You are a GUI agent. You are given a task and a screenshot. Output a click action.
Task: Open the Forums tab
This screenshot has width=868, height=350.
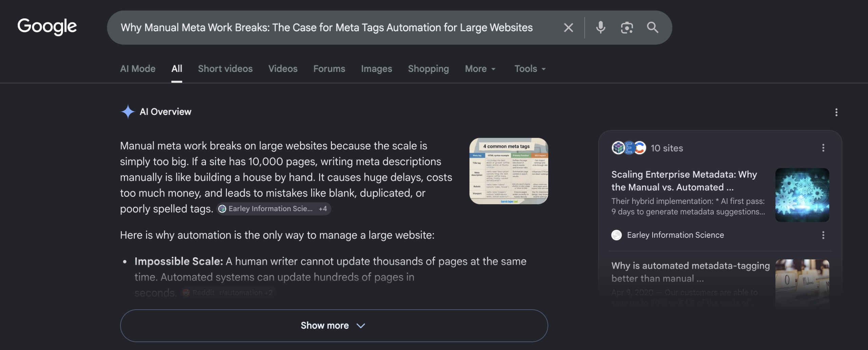point(329,69)
